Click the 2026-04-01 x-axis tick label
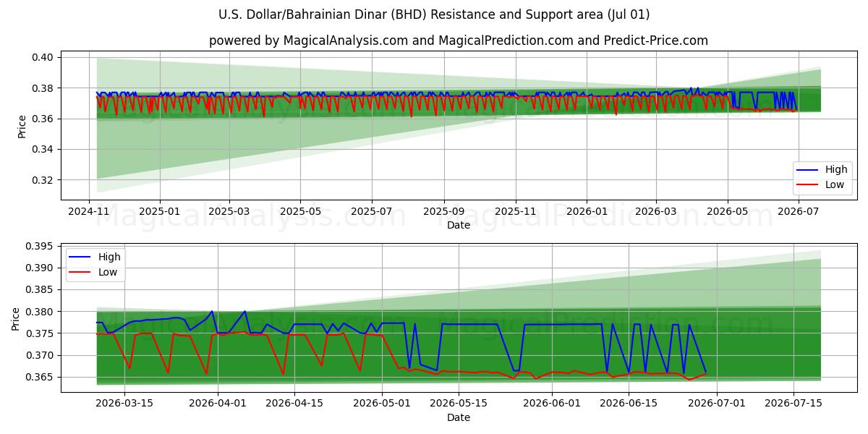 tap(218, 404)
